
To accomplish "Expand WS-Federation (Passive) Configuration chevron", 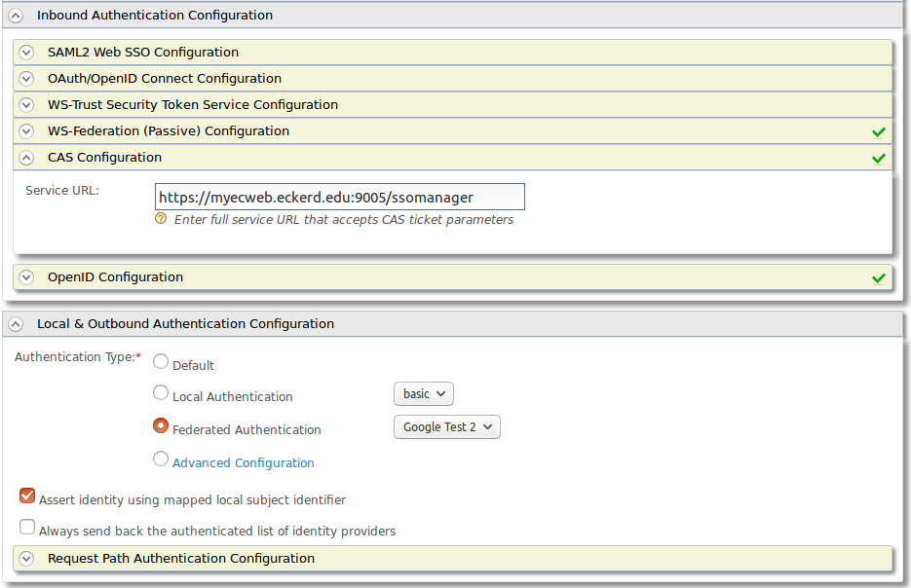I will point(26,131).
